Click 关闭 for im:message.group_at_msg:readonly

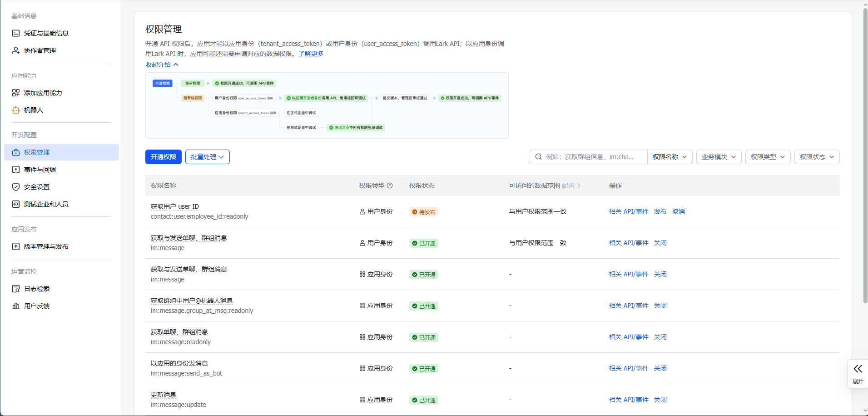[660, 306]
